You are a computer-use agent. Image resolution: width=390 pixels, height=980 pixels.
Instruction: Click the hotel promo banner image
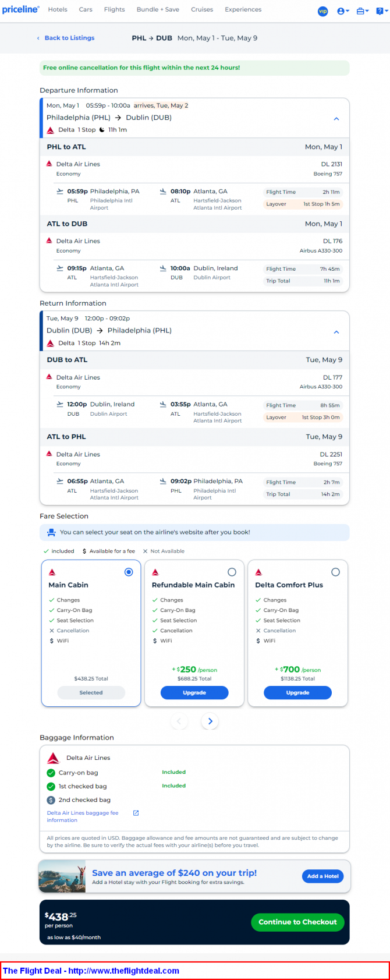[x=62, y=876]
